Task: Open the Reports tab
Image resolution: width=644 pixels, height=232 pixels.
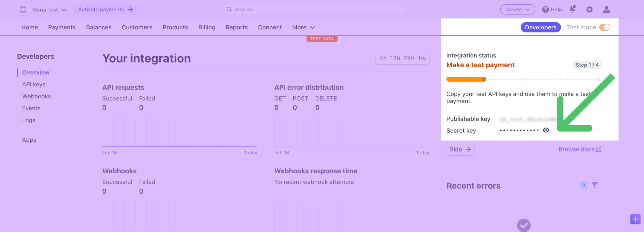Action: (237, 27)
